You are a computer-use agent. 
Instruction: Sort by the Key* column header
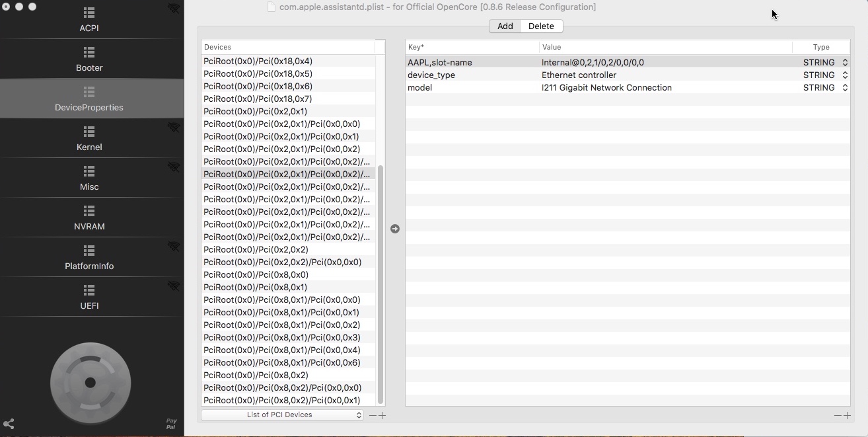pyautogui.click(x=472, y=47)
